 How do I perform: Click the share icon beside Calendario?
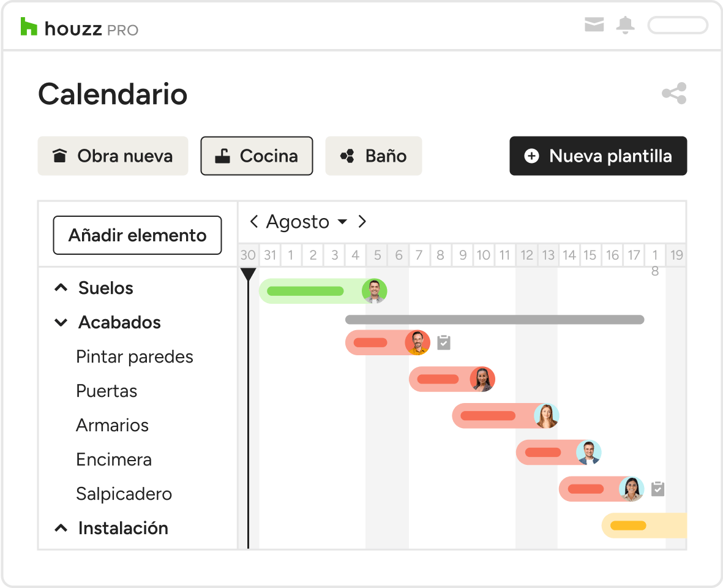674,94
